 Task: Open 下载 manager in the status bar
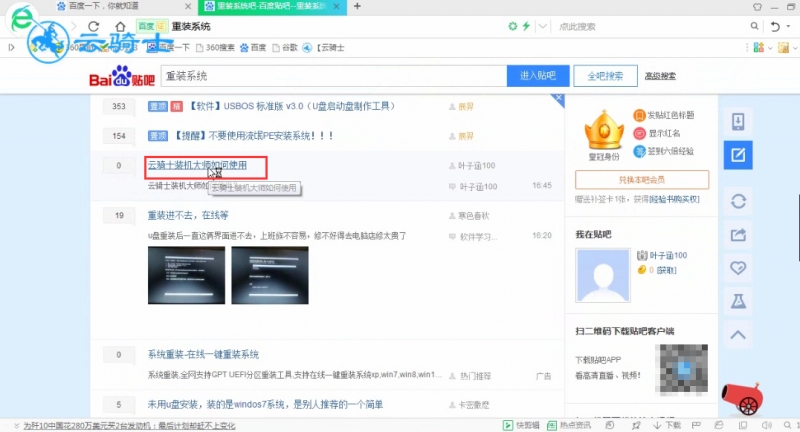[667, 425]
